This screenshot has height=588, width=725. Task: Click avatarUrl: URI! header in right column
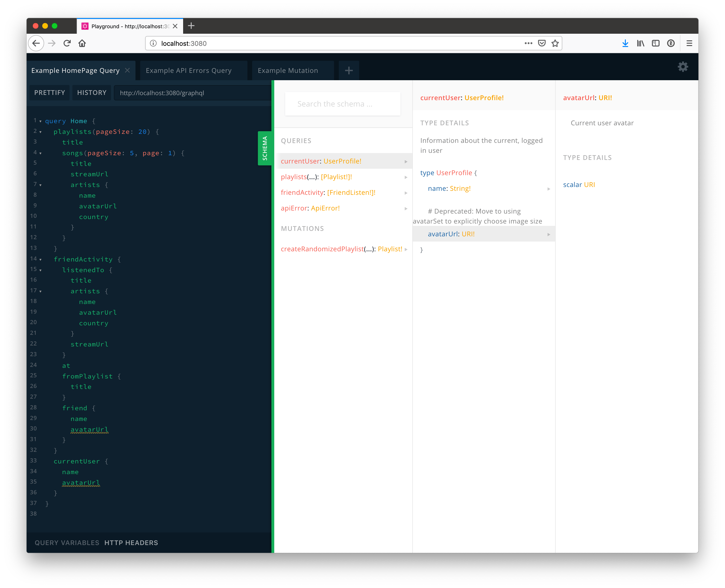pos(587,98)
